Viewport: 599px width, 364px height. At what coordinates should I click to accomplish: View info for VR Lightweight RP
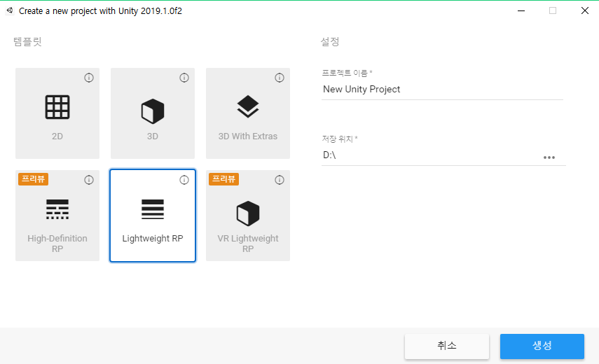tap(280, 180)
